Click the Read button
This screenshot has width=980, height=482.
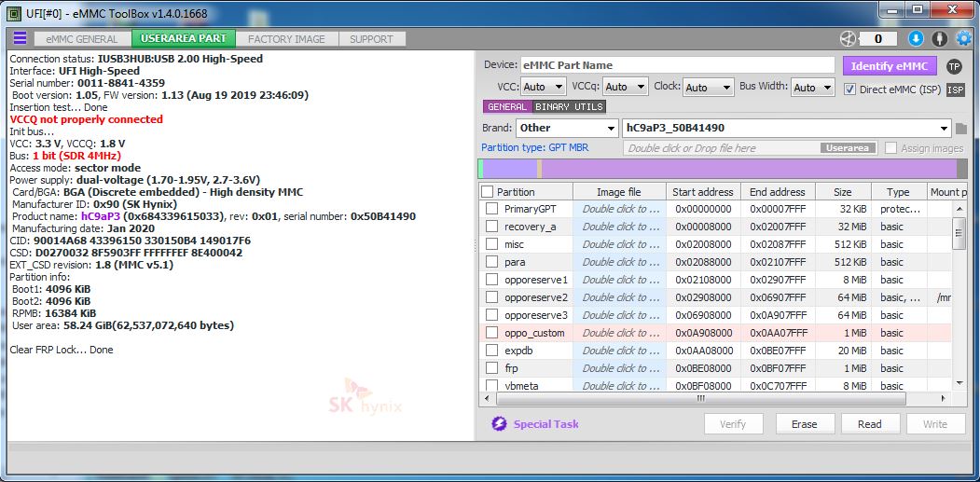coord(869,424)
